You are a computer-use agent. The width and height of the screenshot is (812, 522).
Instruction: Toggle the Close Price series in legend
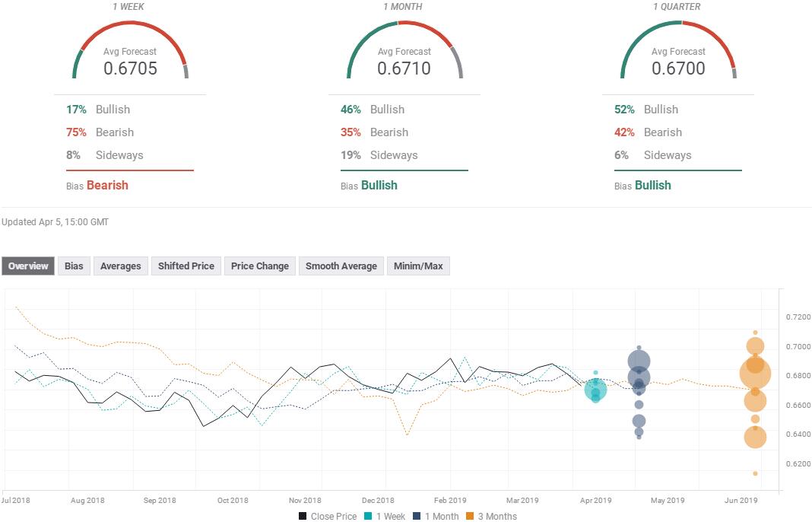[x=327, y=516]
